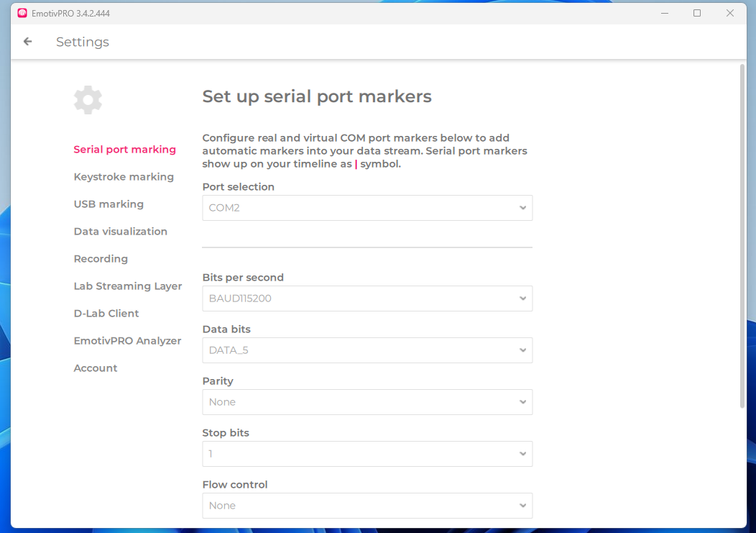
Task: Click the back arrow icon
Action: [28, 42]
